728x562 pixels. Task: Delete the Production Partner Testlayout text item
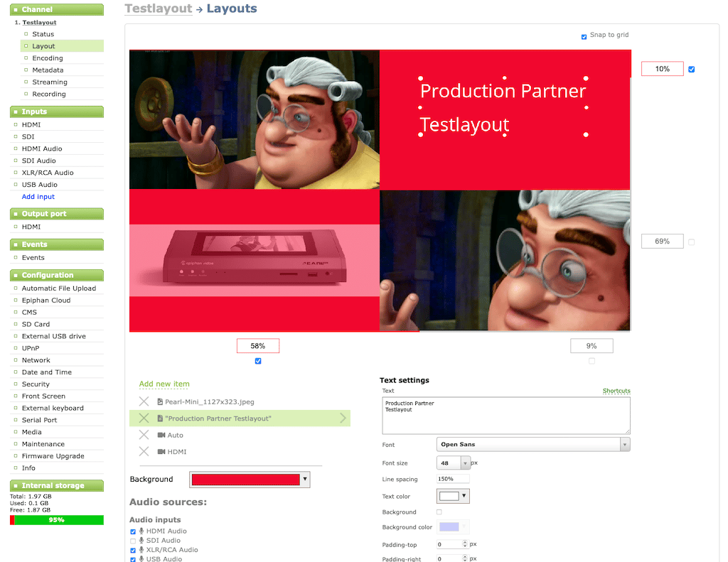click(144, 418)
